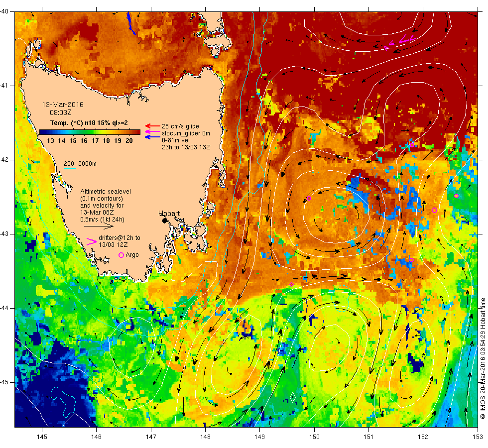Click the '08:03Z' time label
Screen dimensions: 488x448
(61, 112)
